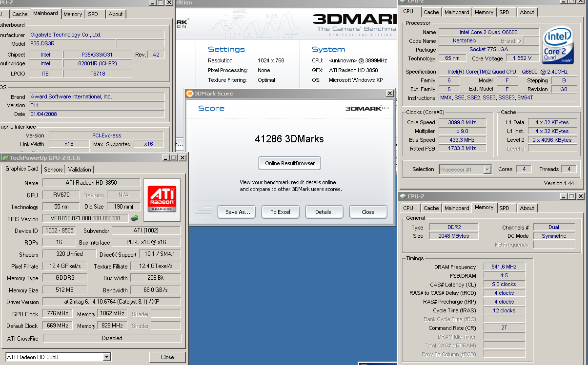
Task: Open the Processor #1 selection dropdown
Action: coord(487,170)
